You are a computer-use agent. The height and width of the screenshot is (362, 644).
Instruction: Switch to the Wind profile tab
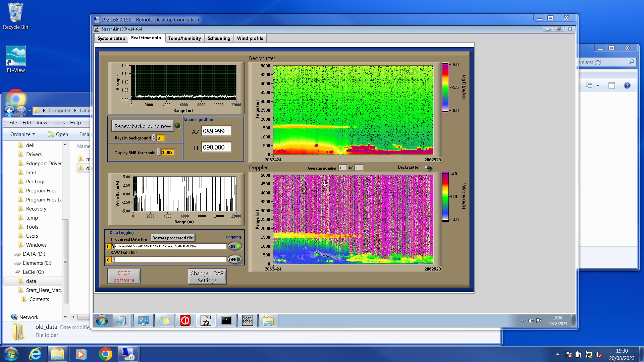click(250, 38)
